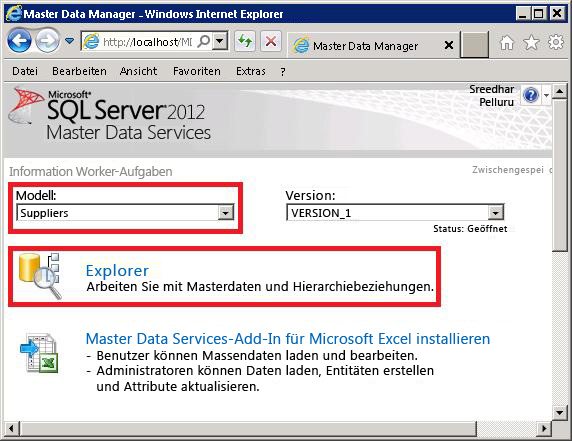Viewport: 572px width, 441px height.
Task: Click the Explorer link
Action: [x=117, y=271]
